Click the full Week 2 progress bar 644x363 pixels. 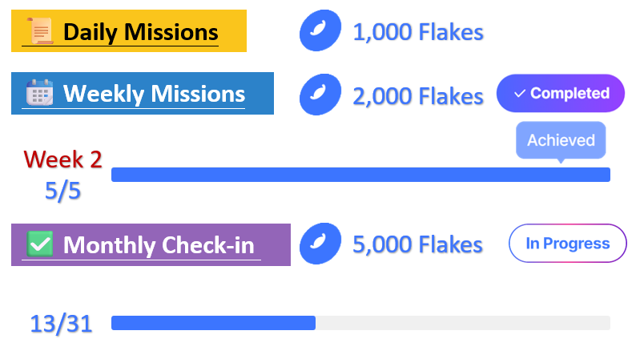click(x=360, y=175)
